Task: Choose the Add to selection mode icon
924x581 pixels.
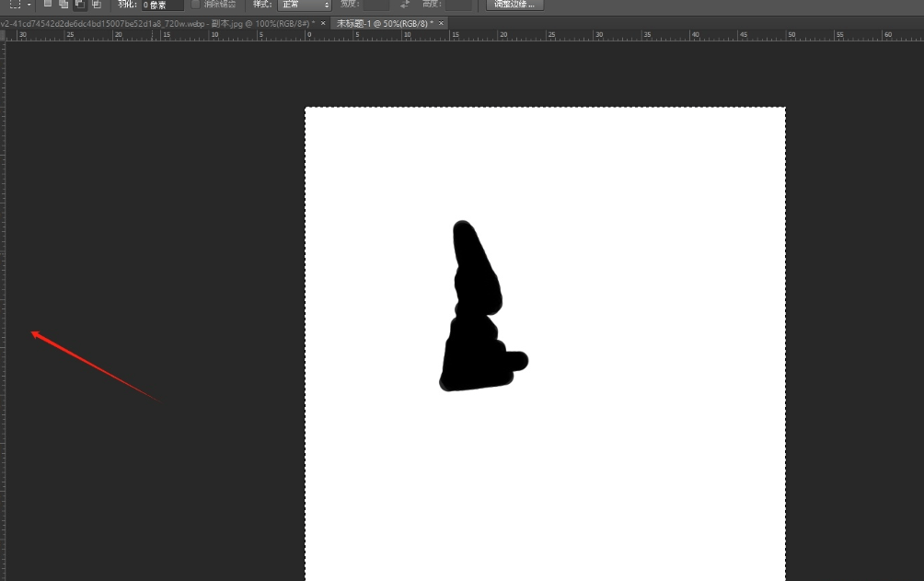Action: coord(64,4)
